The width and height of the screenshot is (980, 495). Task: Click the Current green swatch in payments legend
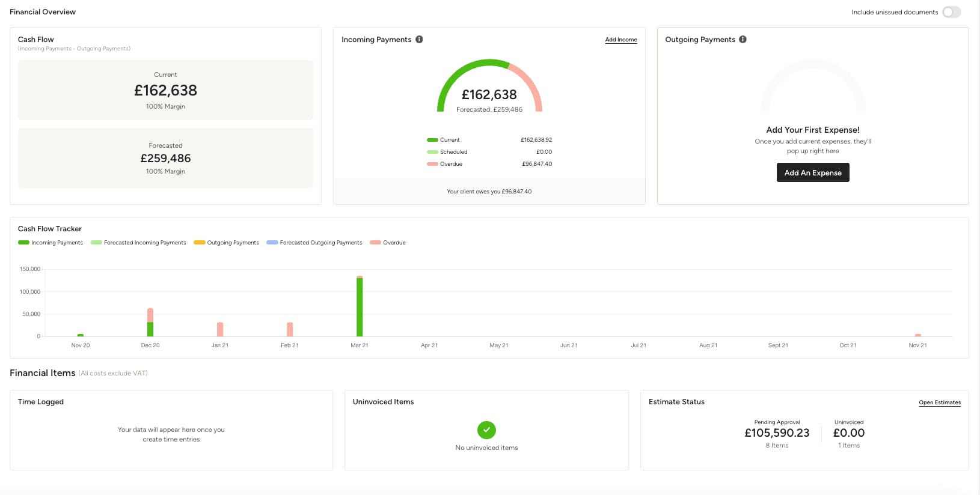pos(432,140)
